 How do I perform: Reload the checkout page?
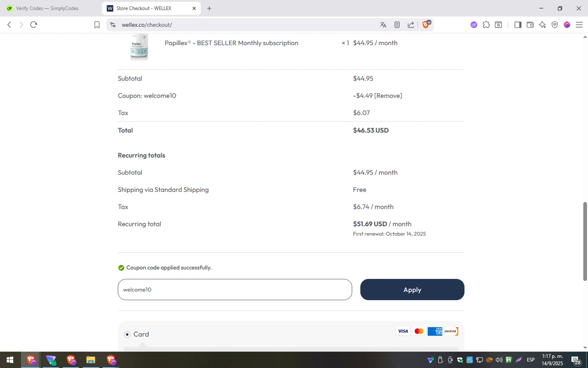[34, 25]
